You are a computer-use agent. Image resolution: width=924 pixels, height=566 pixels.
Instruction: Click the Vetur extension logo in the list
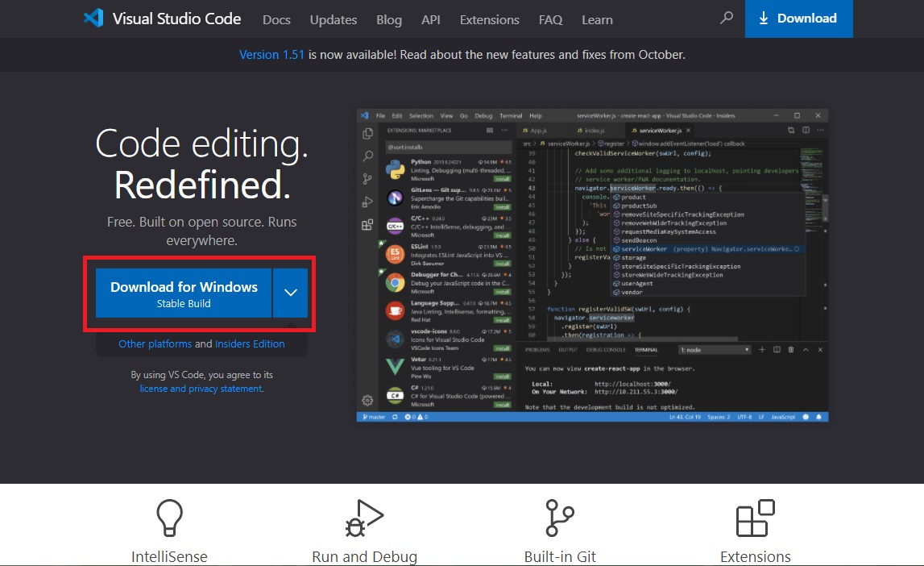(x=395, y=367)
